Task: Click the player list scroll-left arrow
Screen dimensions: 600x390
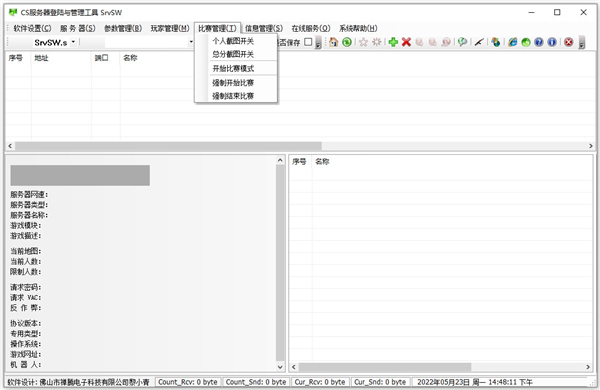Action: click(x=293, y=367)
